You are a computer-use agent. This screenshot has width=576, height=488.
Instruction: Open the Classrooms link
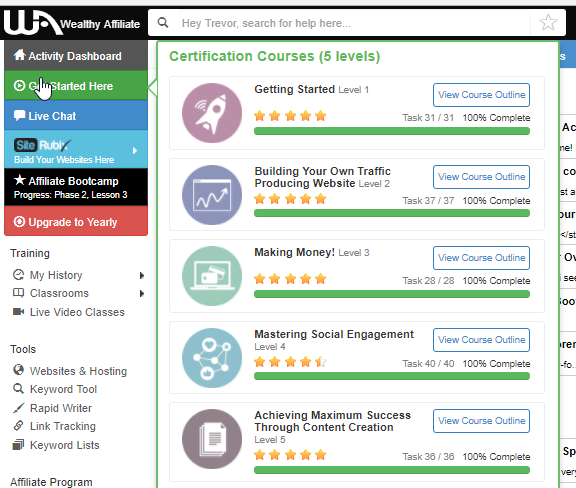[59, 293]
